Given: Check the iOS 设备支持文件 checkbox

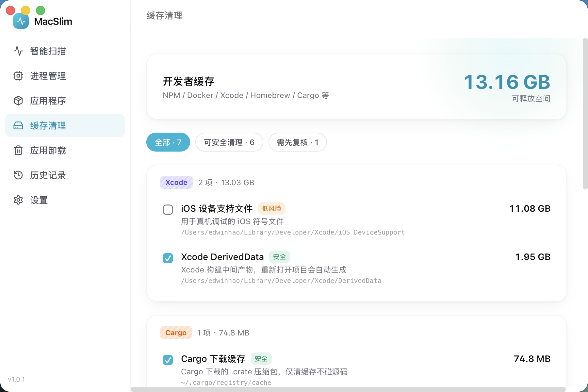Looking at the screenshot, I should 168,210.
